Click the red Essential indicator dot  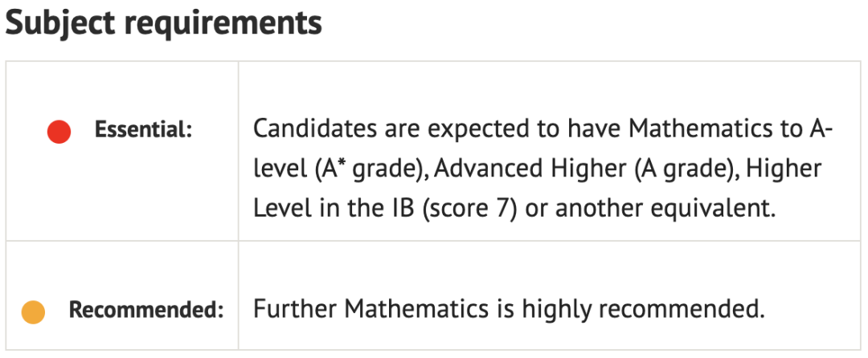pyautogui.click(x=59, y=132)
